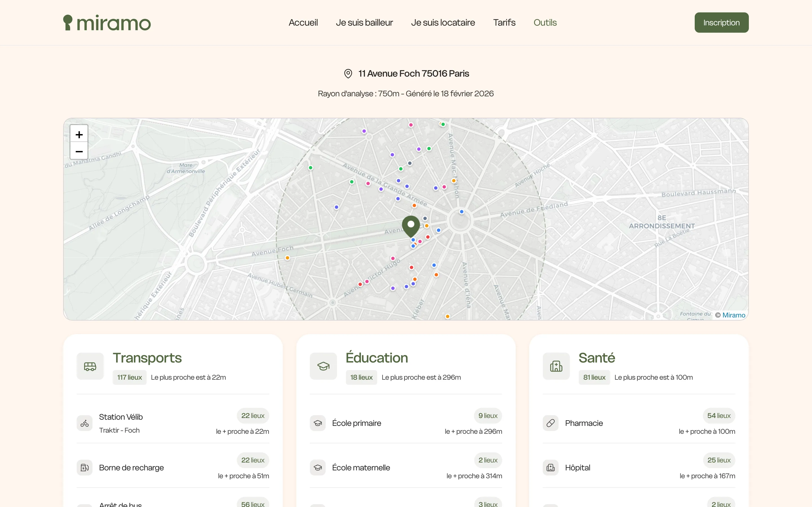812x507 pixels.
Task: Open the Miramo copyright link on the map
Action: pyautogui.click(x=734, y=315)
